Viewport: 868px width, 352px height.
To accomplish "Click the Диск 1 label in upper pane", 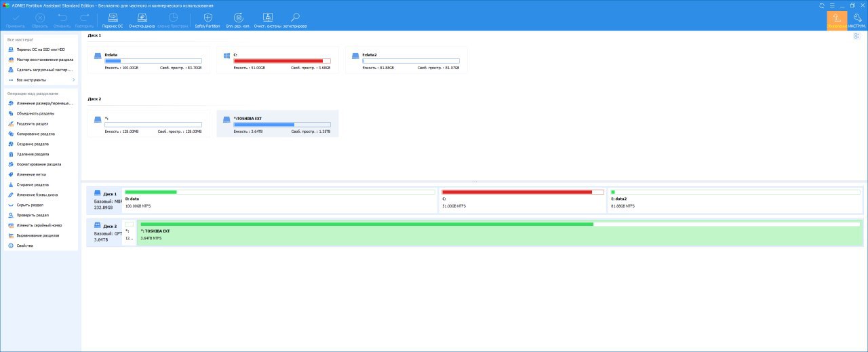I will tap(94, 35).
